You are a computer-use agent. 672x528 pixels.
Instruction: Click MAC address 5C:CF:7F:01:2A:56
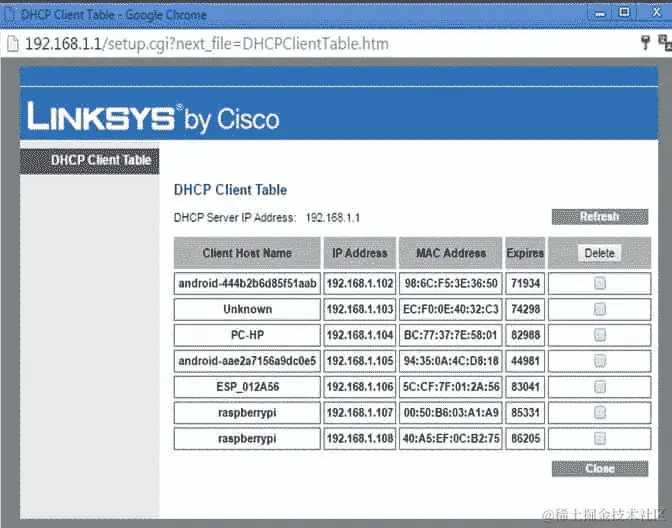point(451,387)
